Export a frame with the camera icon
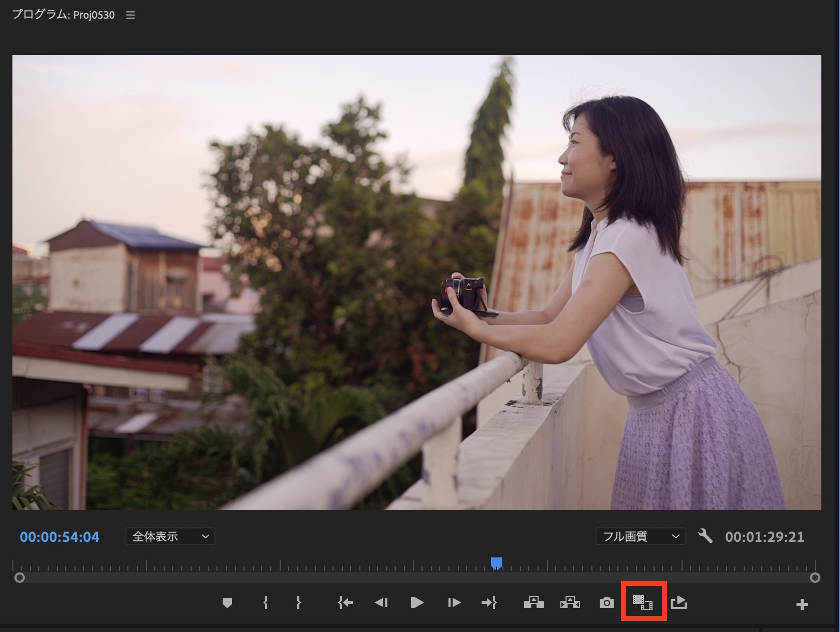 tap(606, 603)
